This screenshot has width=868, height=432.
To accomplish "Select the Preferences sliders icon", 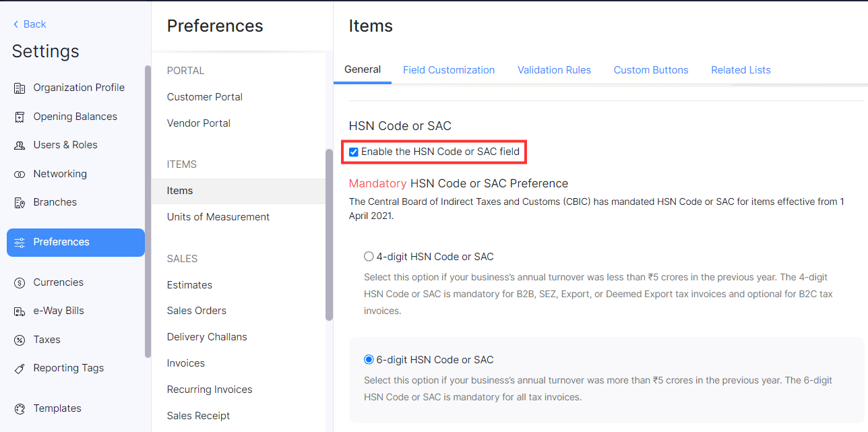I will tap(22, 241).
